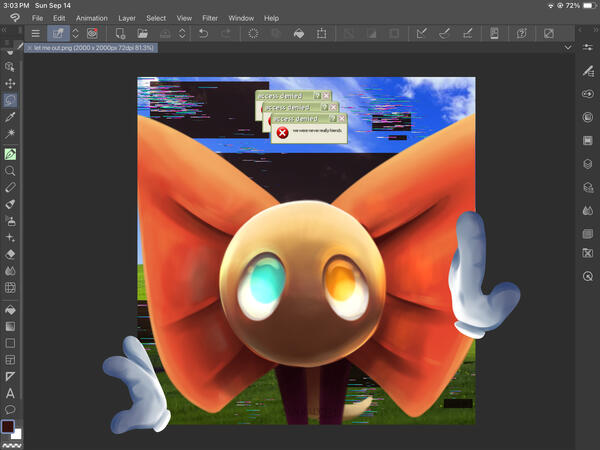
Task: Select the Balloon speech tool
Action: tap(10, 410)
